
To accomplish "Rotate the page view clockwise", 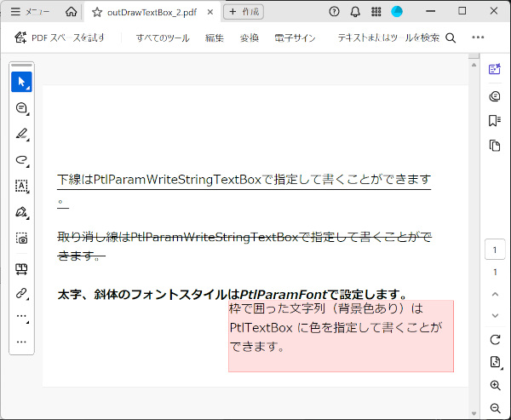I will click(x=495, y=340).
